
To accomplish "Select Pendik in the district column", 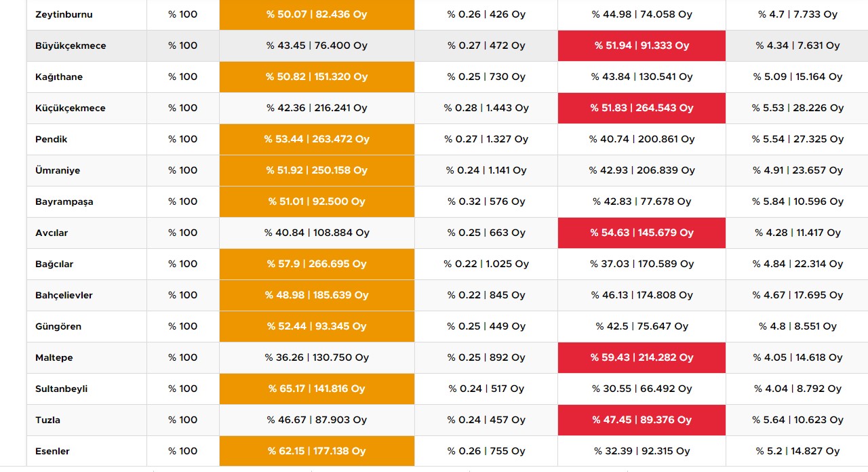I will (52, 139).
